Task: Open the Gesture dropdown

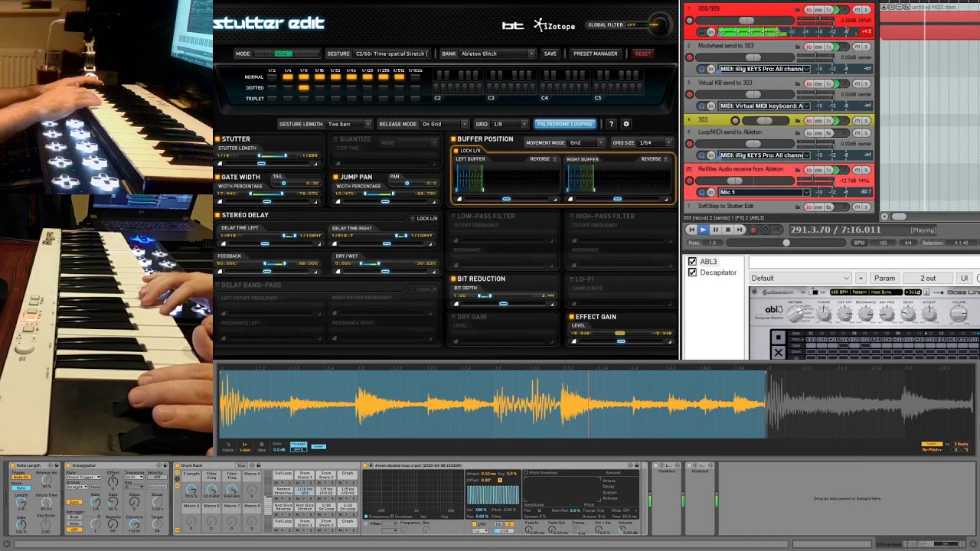Action: click(390, 54)
